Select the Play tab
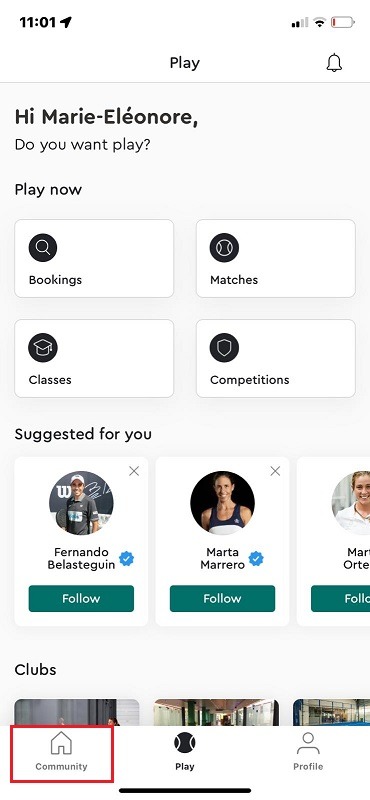370x800 pixels. pos(185,753)
